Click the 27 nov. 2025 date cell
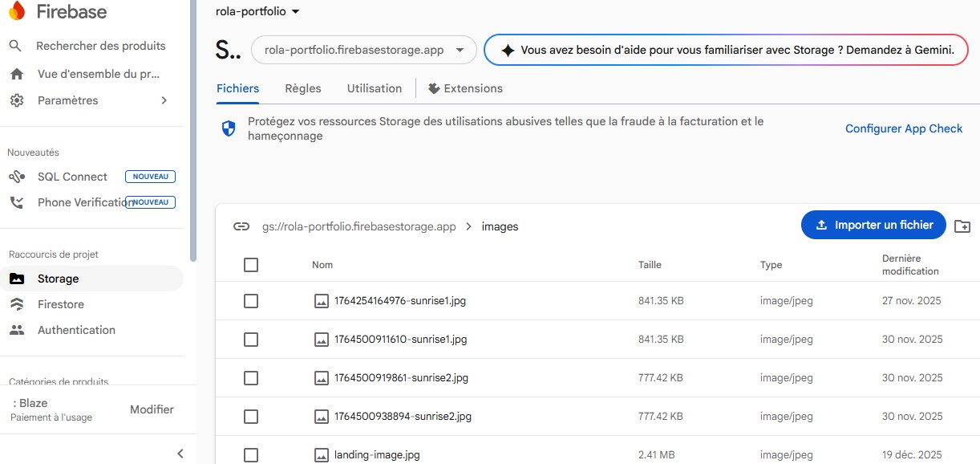980x464 pixels. [x=912, y=301]
